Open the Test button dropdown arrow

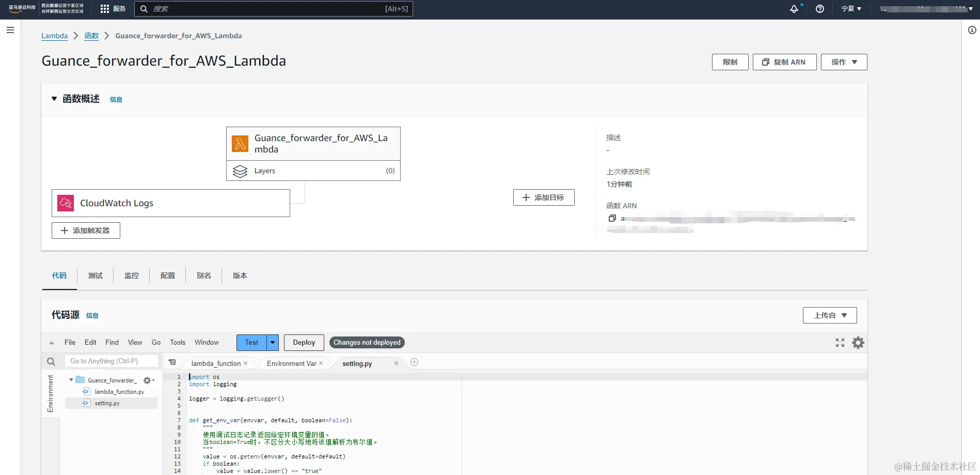click(x=273, y=343)
